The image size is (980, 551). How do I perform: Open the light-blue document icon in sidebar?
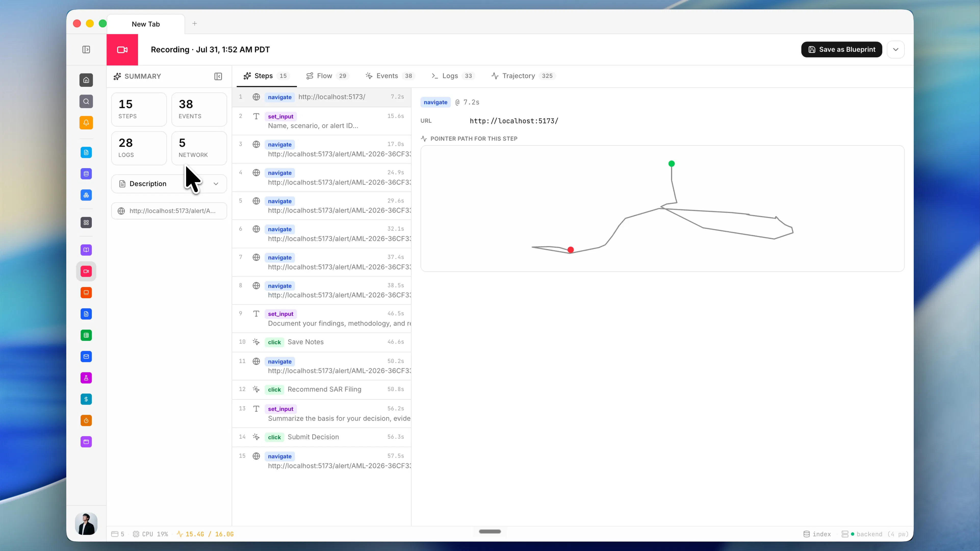(86, 152)
